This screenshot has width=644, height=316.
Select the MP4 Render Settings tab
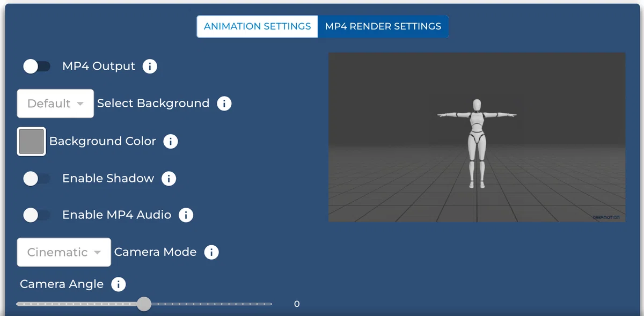383,26
